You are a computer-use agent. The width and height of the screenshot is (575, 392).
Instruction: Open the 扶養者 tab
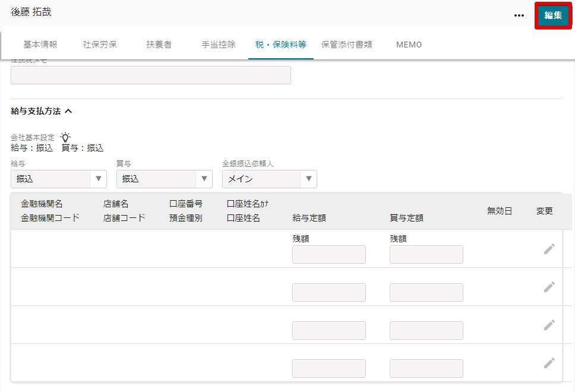click(x=159, y=45)
